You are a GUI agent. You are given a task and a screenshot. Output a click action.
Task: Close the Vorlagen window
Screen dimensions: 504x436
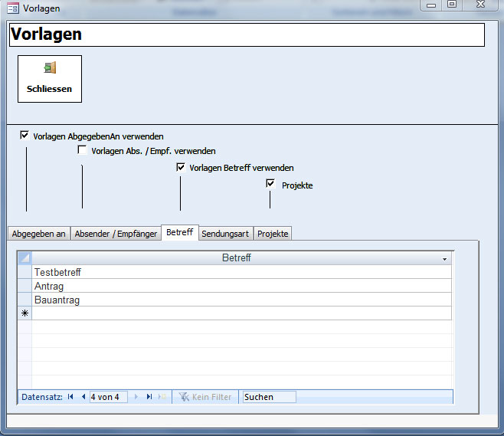(x=480, y=5)
